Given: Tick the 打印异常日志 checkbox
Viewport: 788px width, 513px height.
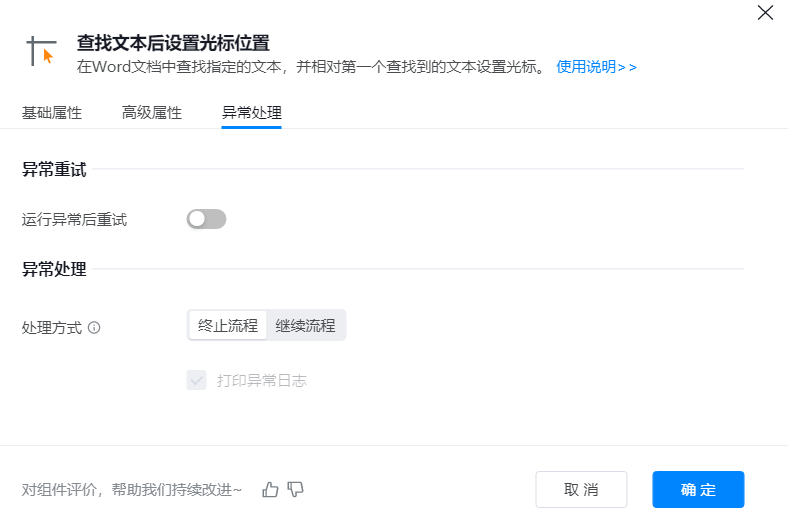Looking at the screenshot, I should 196,380.
